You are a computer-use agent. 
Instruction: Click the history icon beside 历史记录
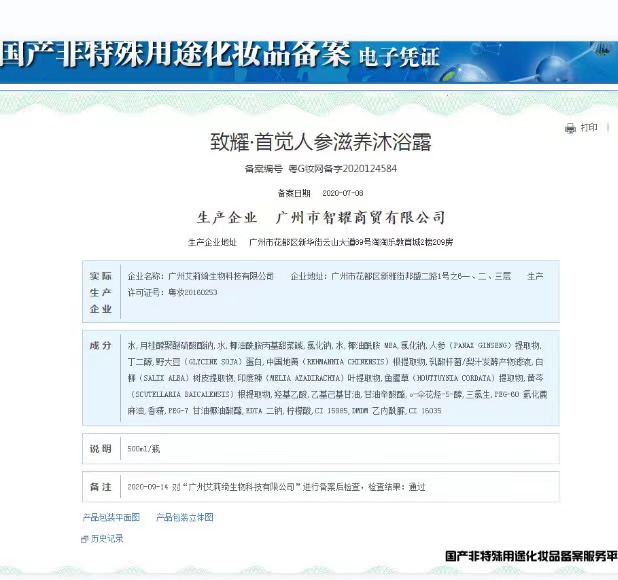point(85,538)
